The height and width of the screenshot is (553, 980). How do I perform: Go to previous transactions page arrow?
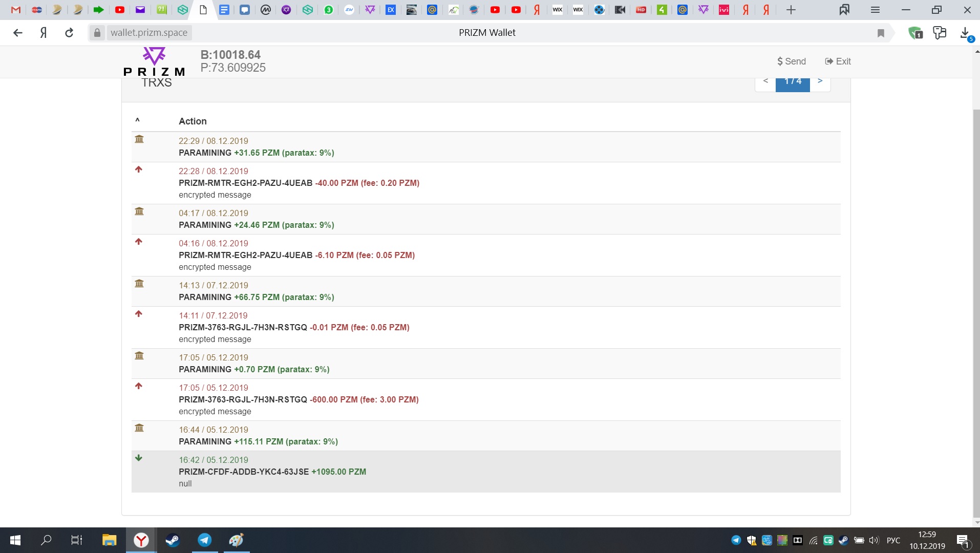click(765, 82)
